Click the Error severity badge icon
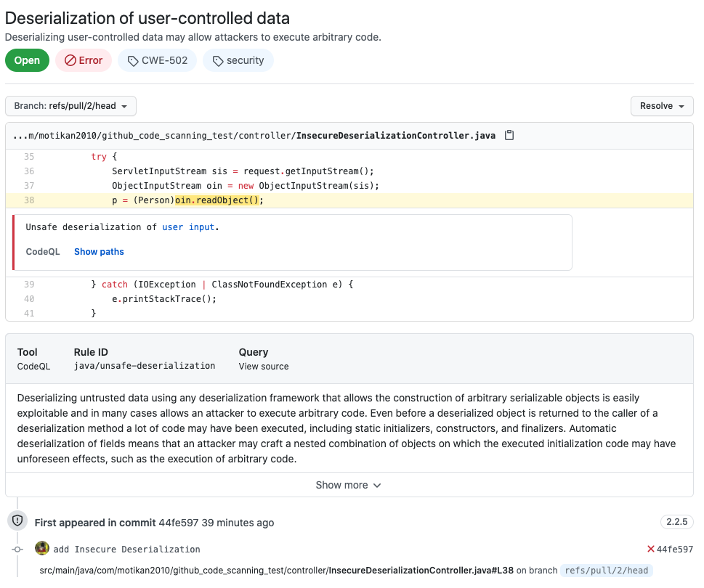The width and height of the screenshot is (704, 588). click(x=70, y=61)
